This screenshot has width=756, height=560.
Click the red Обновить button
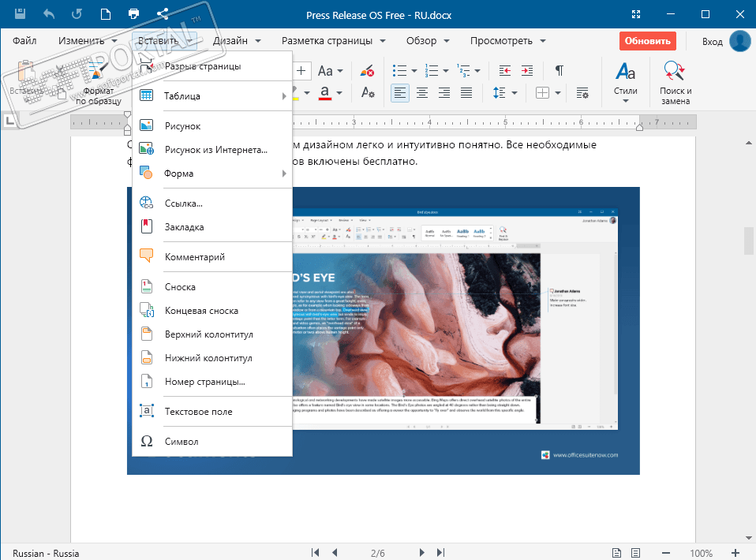point(648,41)
